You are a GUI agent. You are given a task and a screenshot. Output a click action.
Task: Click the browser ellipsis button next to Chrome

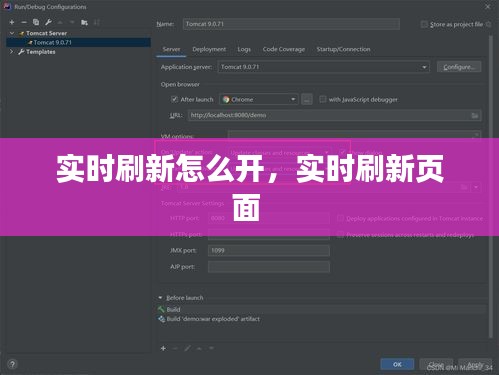point(307,99)
